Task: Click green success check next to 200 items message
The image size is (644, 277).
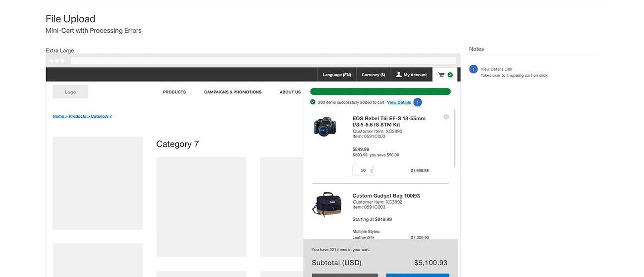Action: tap(313, 102)
